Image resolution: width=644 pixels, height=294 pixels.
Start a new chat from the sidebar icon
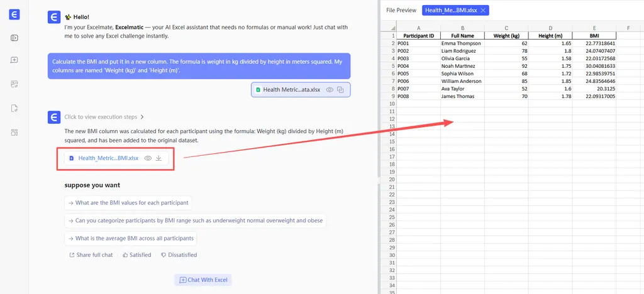(x=14, y=60)
